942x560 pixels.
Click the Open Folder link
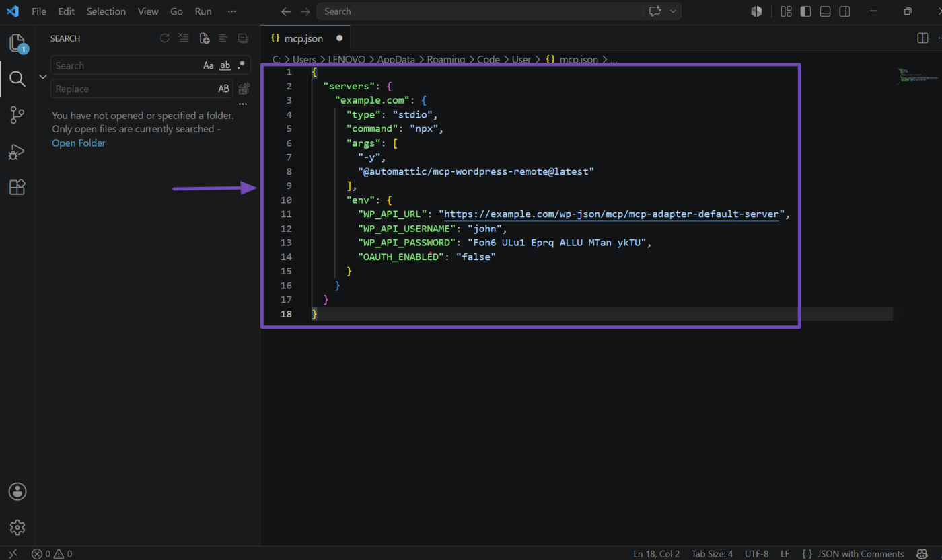(79, 143)
